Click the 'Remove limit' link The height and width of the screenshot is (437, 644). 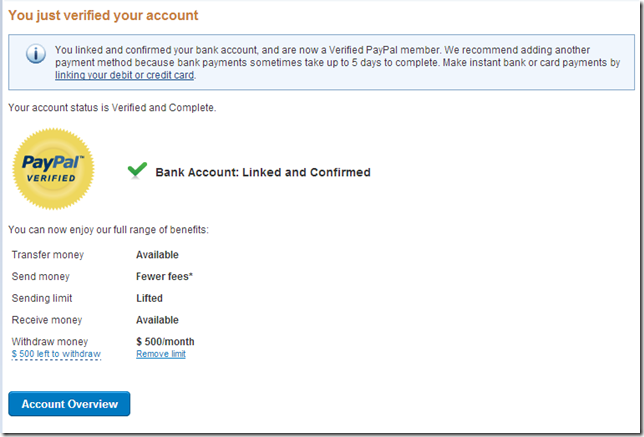click(x=160, y=354)
